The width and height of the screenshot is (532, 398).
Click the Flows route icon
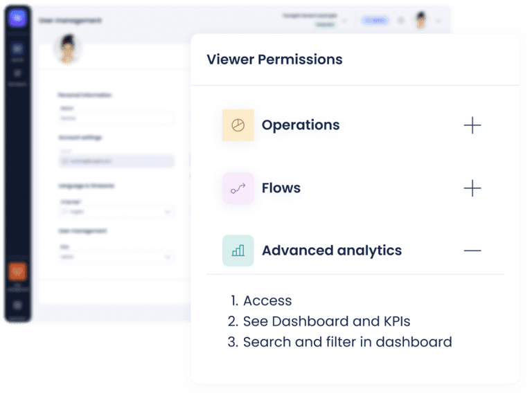pos(238,188)
